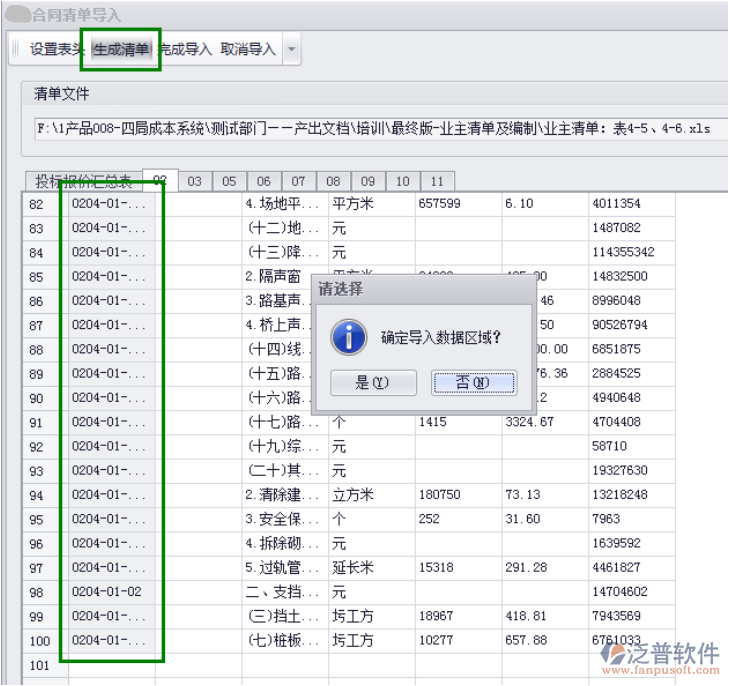Select the price cell 418.81
This screenshot has height=686, width=730.
coord(545,616)
